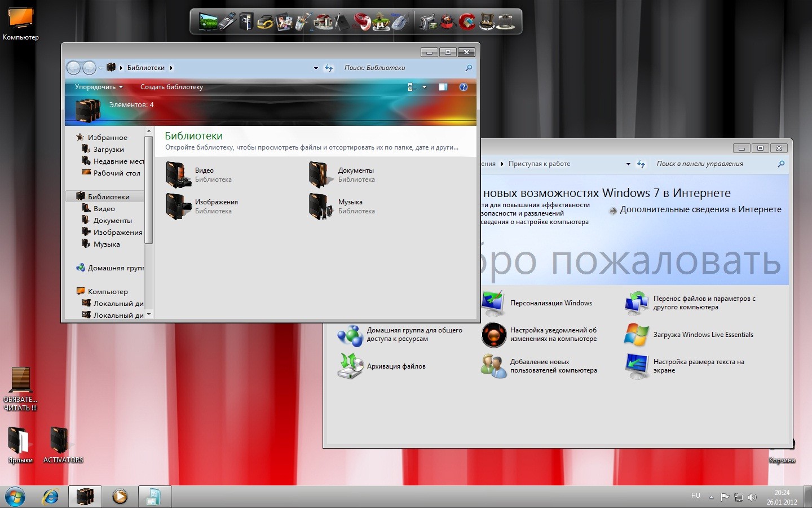Viewport: 812px width, 508px height.
Task: Expand the Упорядочить menu
Action: point(99,87)
